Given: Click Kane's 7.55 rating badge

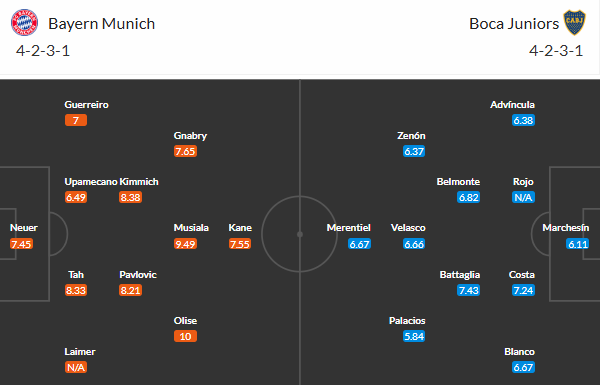Looking at the screenshot, I should [240, 244].
